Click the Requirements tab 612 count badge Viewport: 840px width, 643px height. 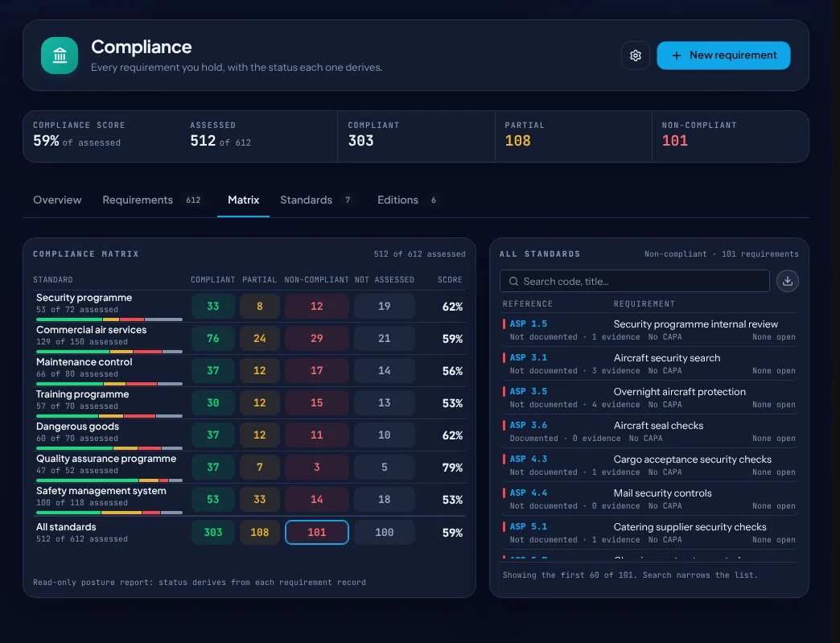[193, 200]
